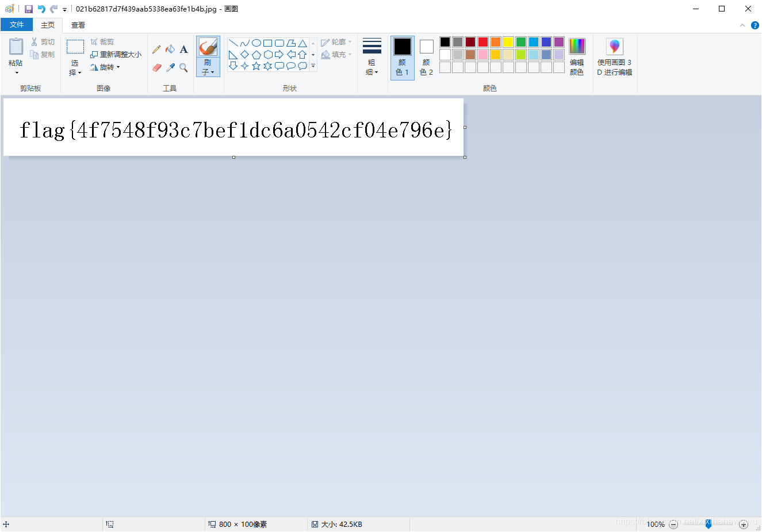Viewport: 762px width, 532px height.
Task: Click the Paste clipboard icon
Action: pyautogui.click(x=16, y=47)
